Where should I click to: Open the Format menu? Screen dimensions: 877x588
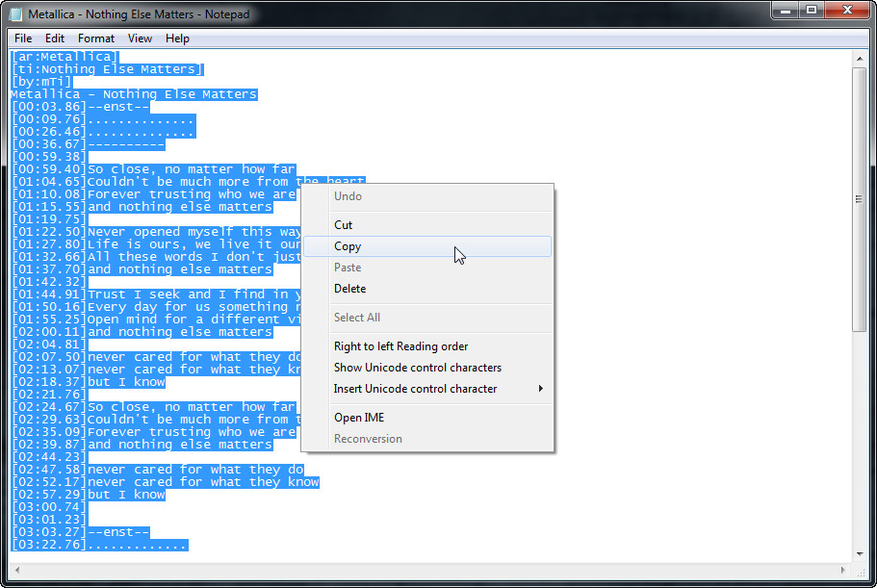(96, 38)
